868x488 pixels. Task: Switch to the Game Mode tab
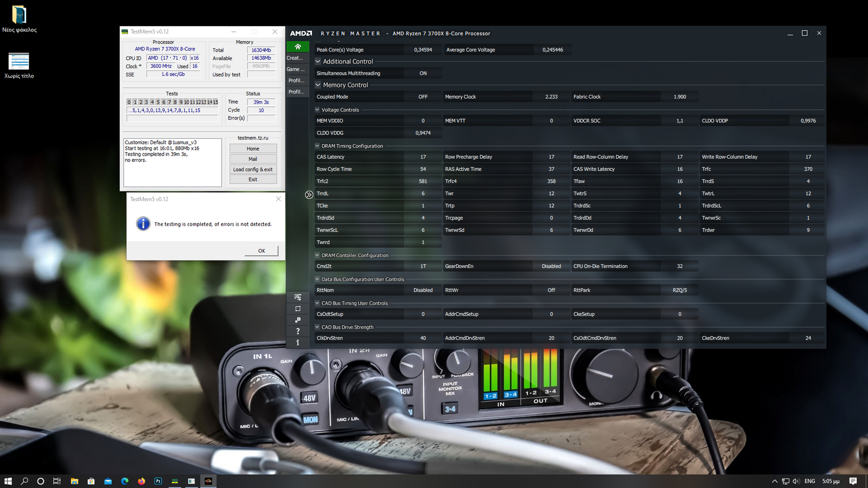tap(296, 69)
